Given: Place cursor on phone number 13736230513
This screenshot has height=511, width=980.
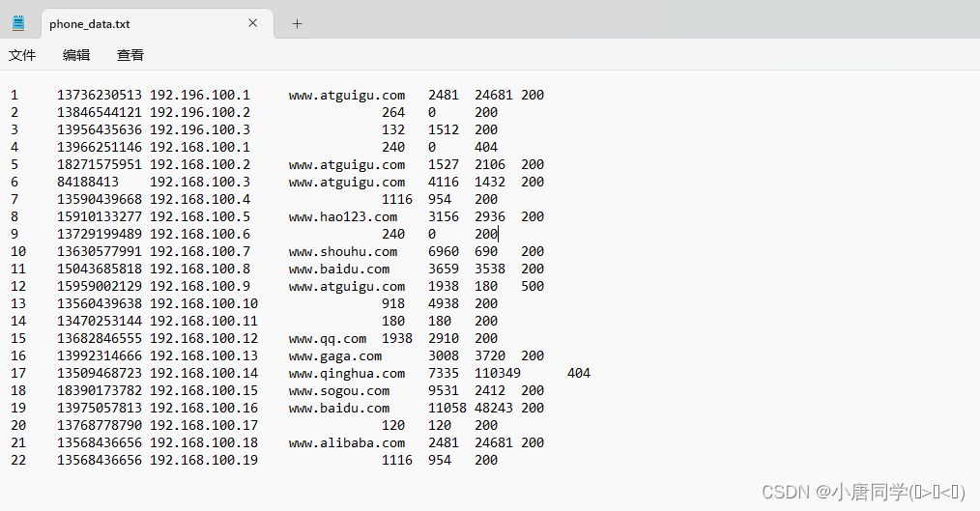Looking at the screenshot, I should (99, 95).
